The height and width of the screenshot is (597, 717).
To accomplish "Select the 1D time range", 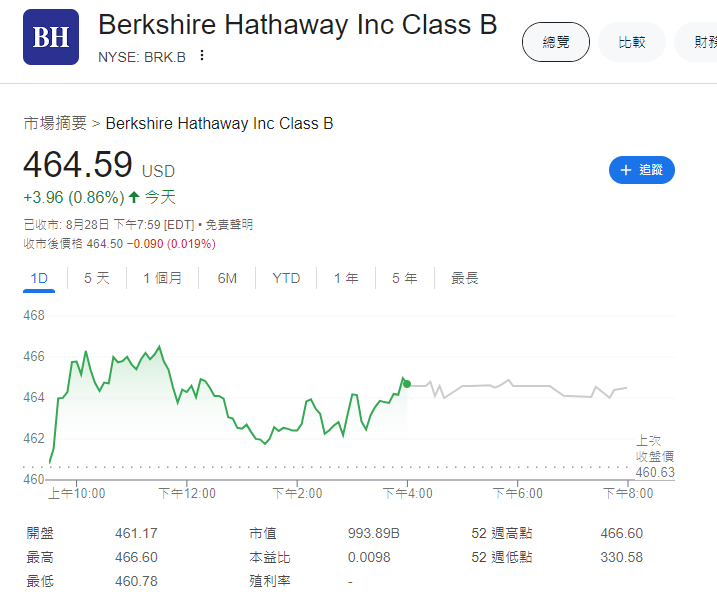I will tap(39, 278).
